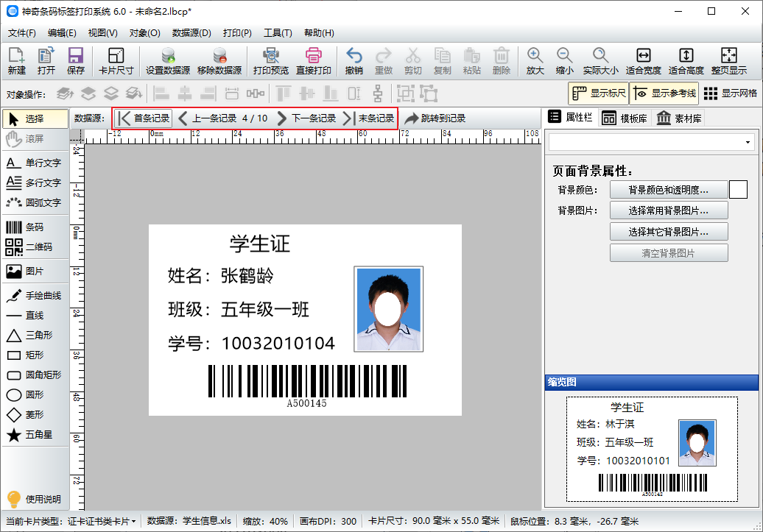Go to 首条记录 first record
763x532 pixels.
(144, 118)
